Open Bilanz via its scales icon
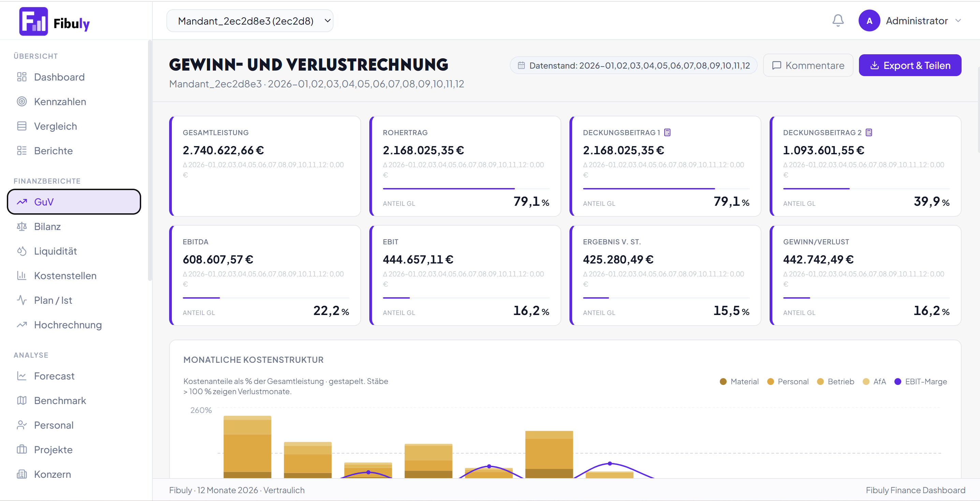Viewport: 980px width, 501px height. coord(22,227)
